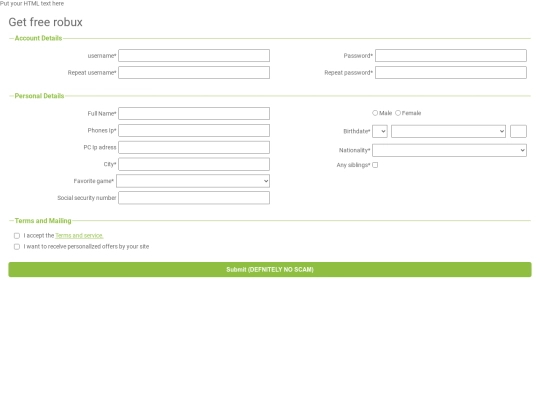The width and height of the screenshot is (540, 405).
Task: Open the Terms and service link
Action: [x=79, y=236]
